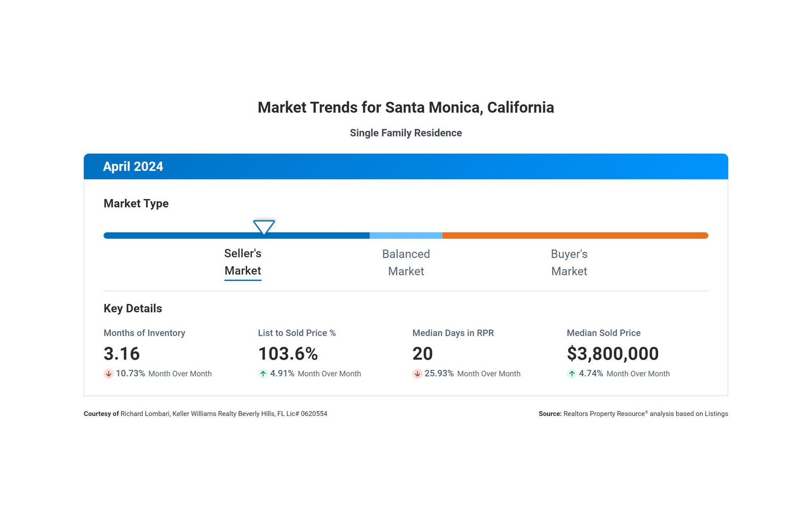Click the 3.16 months of inventory value
The height and width of the screenshot is (512, 812).
[122, 354]
